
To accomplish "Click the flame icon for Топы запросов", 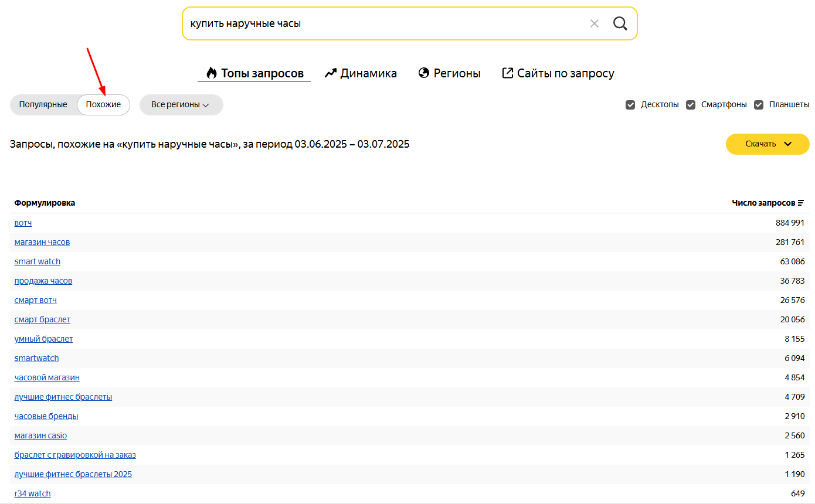I will pos(212,73).
